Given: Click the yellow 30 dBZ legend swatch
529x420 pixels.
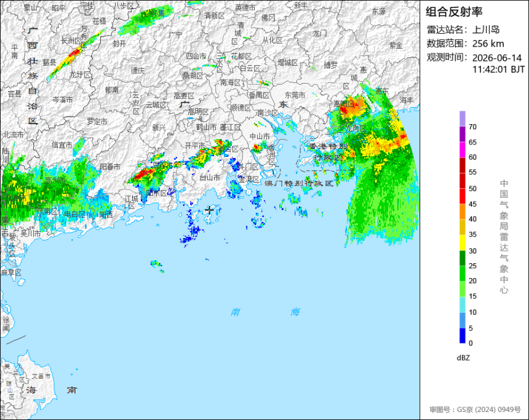Looking at the screenshot, I should [462, 242].
